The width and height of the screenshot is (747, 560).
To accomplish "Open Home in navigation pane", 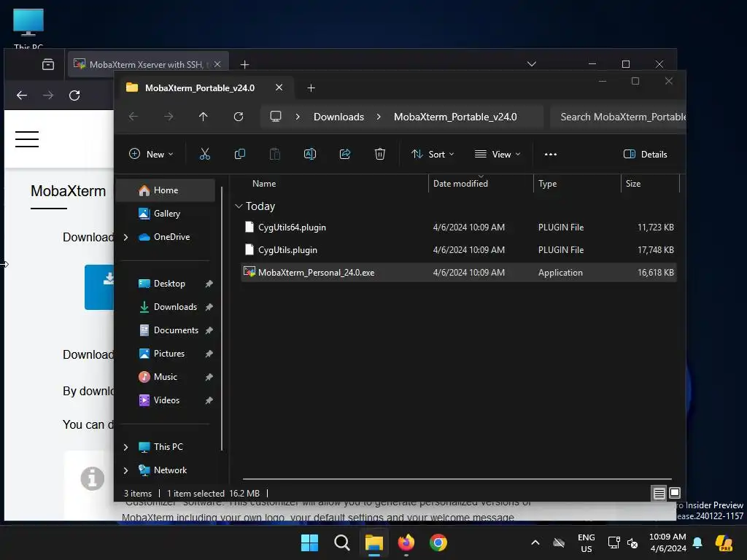I will click(166, 190).
